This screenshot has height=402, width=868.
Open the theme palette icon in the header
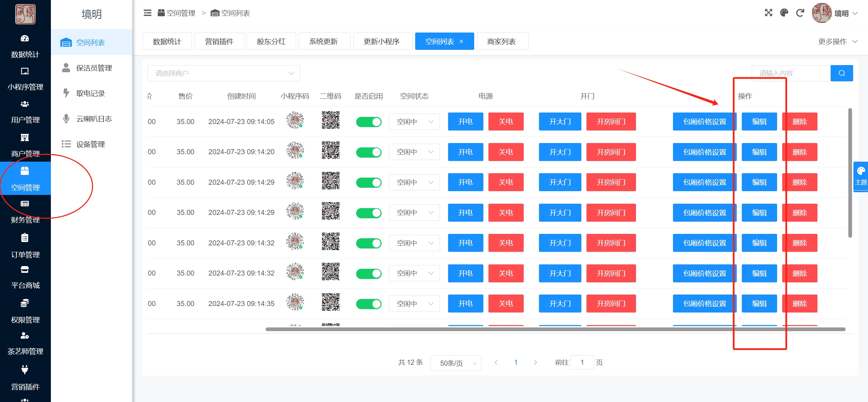[x=784, y=13]
